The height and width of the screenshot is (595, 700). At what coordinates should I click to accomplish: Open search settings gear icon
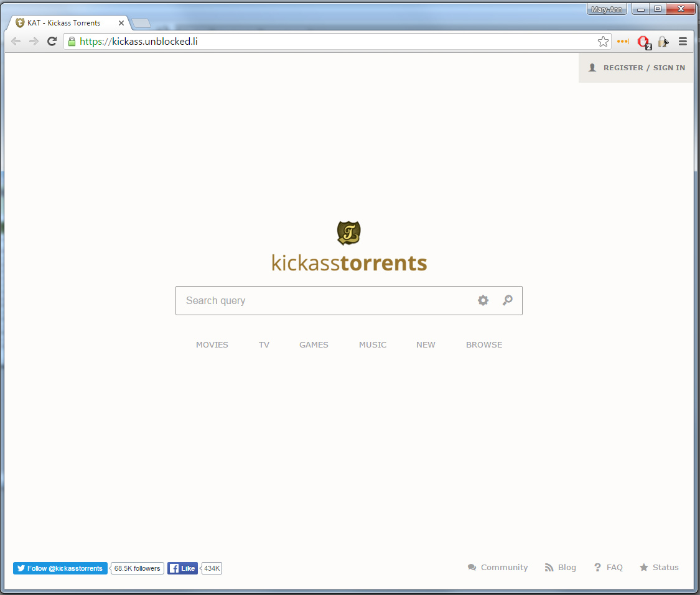pos(483,300)
